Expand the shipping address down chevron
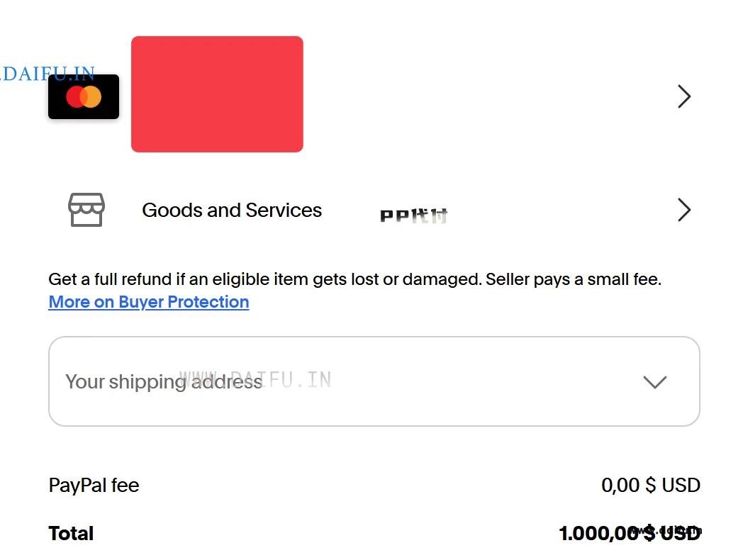The height and width of the screenshot is (560, 743). 655,382
